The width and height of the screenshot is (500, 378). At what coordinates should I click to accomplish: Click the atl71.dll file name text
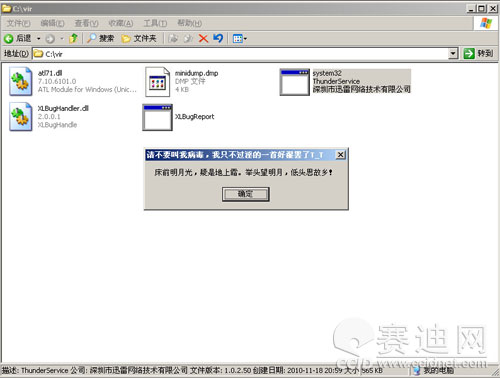(x=50, y=73)
